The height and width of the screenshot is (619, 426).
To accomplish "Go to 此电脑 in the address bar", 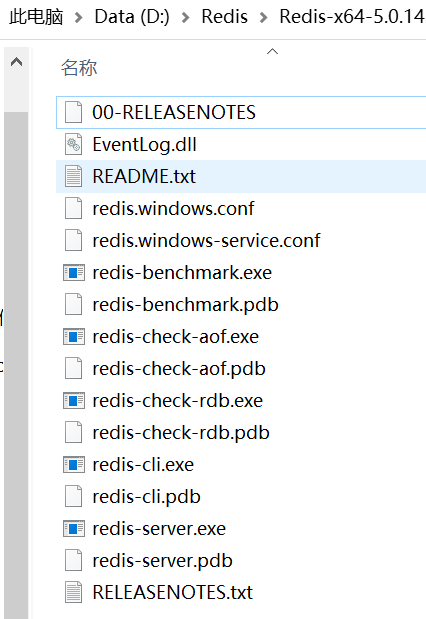I will click(x=36, y=17).
